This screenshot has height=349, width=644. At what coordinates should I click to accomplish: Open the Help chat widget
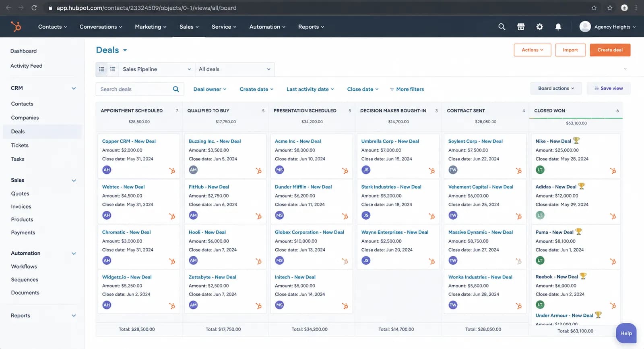coord(626,333)
